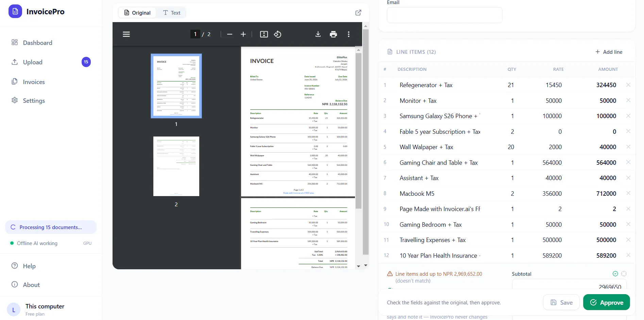Select the page 2 thumbnail
The width and height of the screenshot is (644, 320).
(x=176, y=166)
